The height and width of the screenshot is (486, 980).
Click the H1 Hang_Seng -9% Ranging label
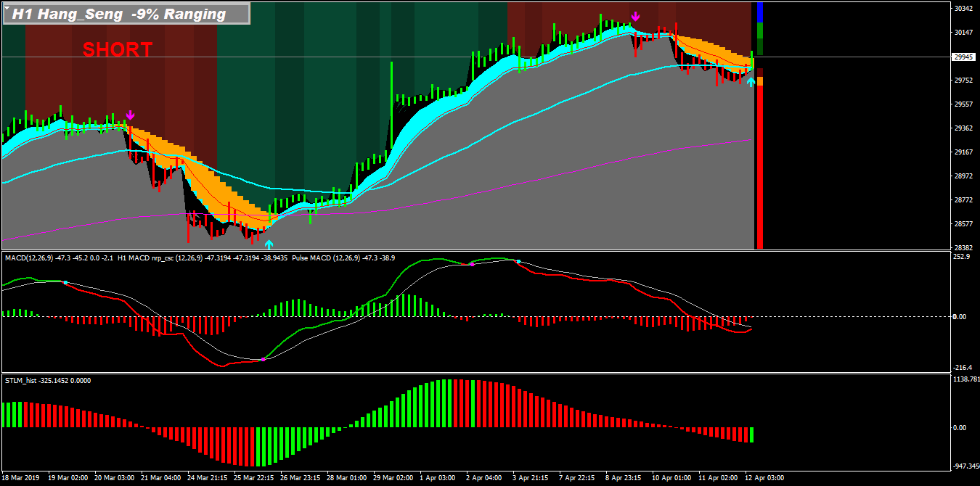coord(126,14)
